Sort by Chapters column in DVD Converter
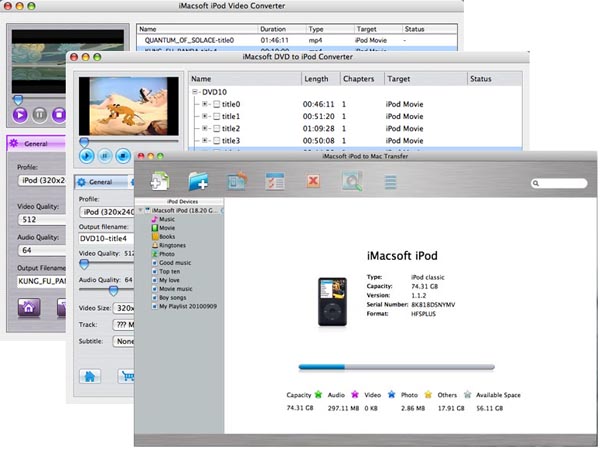The width and height of the screenshot is (600, 449). pos(362,78)
